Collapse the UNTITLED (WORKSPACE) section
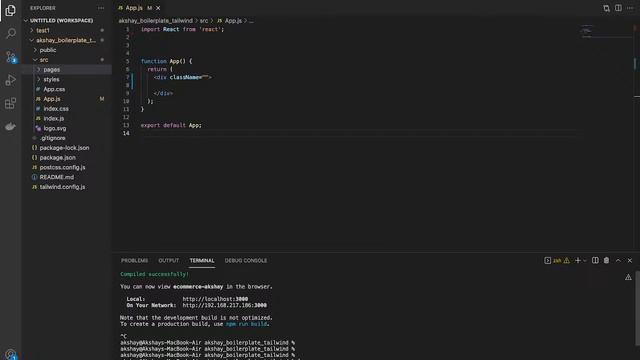The height and width of the screenshot is (360, 640). tap(61, 20)
